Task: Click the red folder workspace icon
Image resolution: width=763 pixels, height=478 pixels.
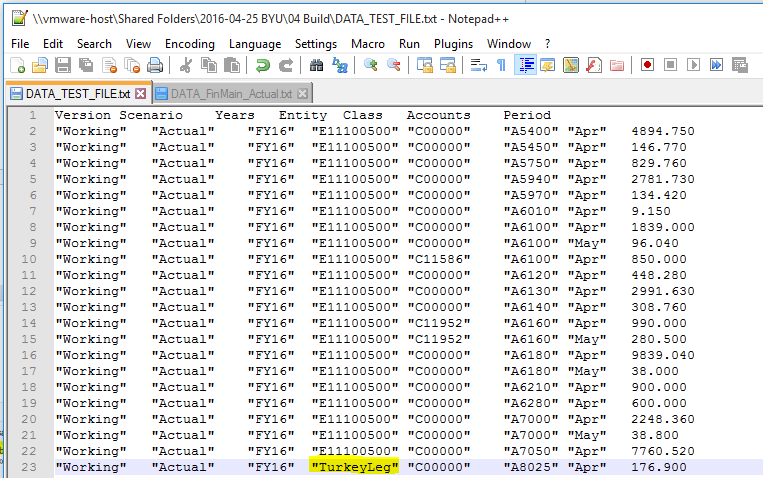Action: point(617,65)
